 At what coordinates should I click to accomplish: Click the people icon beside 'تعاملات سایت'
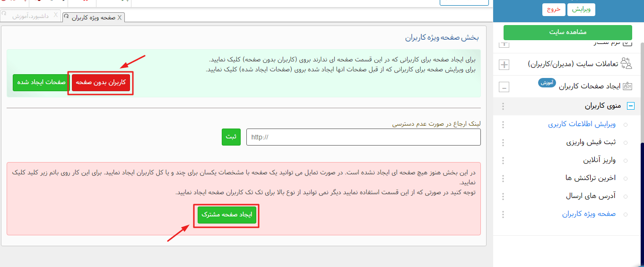coord(626,63)
